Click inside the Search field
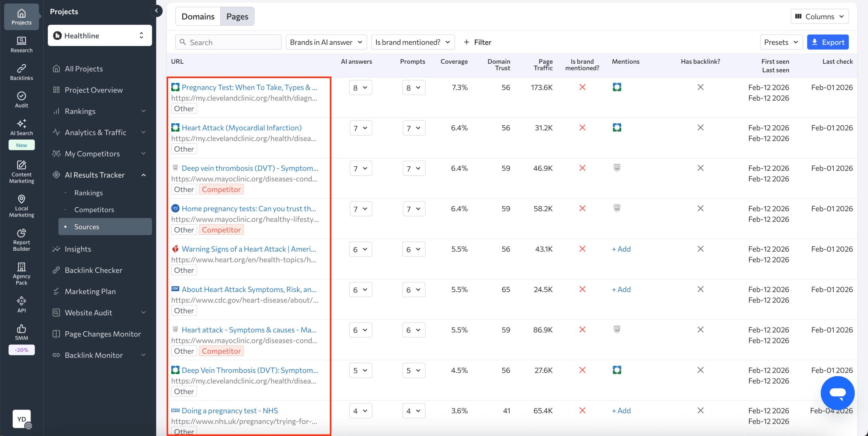Viewport: 868px width, 436px height. point(228,42)
